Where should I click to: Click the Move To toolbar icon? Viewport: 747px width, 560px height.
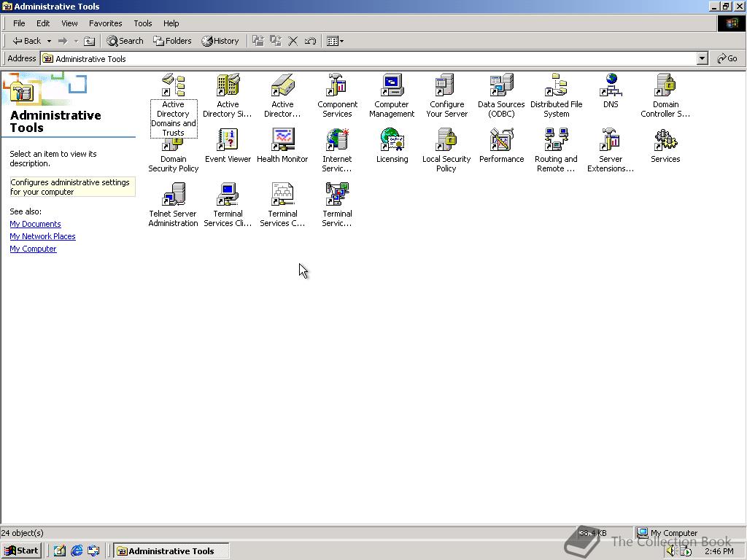pos(258,41)
